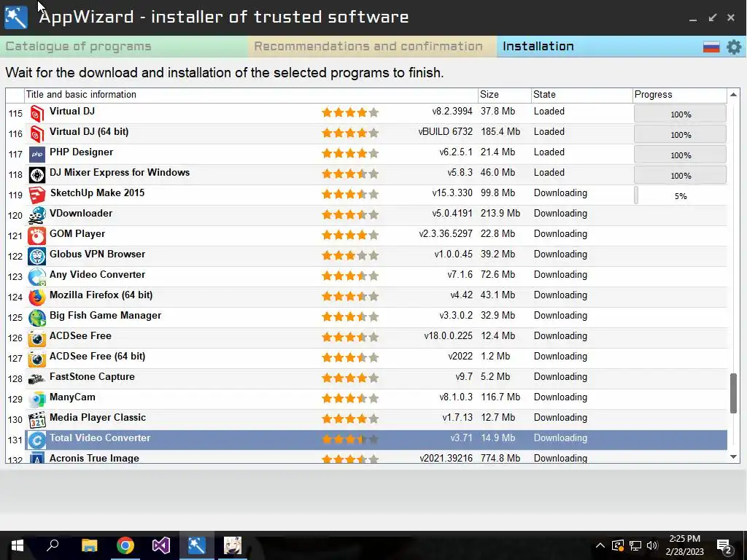Click the PHP Designer icon

[36, 155]
